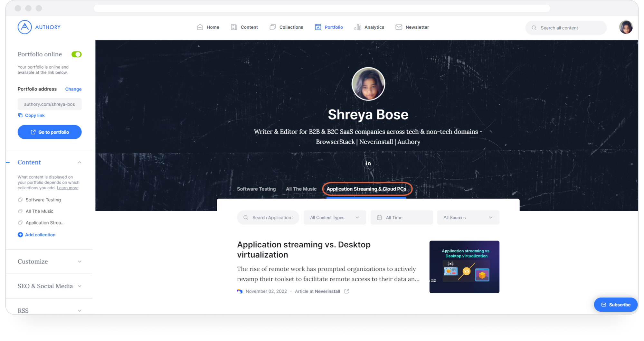Click the Neverinstall source favicon by the date

(240, 291)
